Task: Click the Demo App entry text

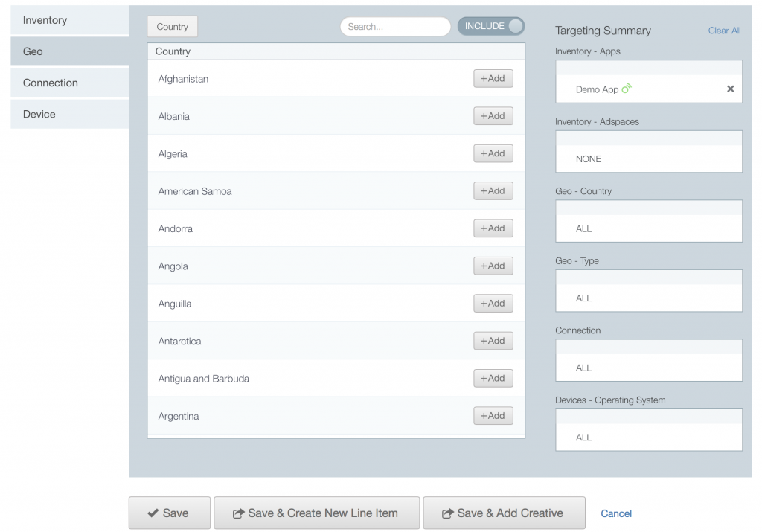Action: (x=597, y=89)
